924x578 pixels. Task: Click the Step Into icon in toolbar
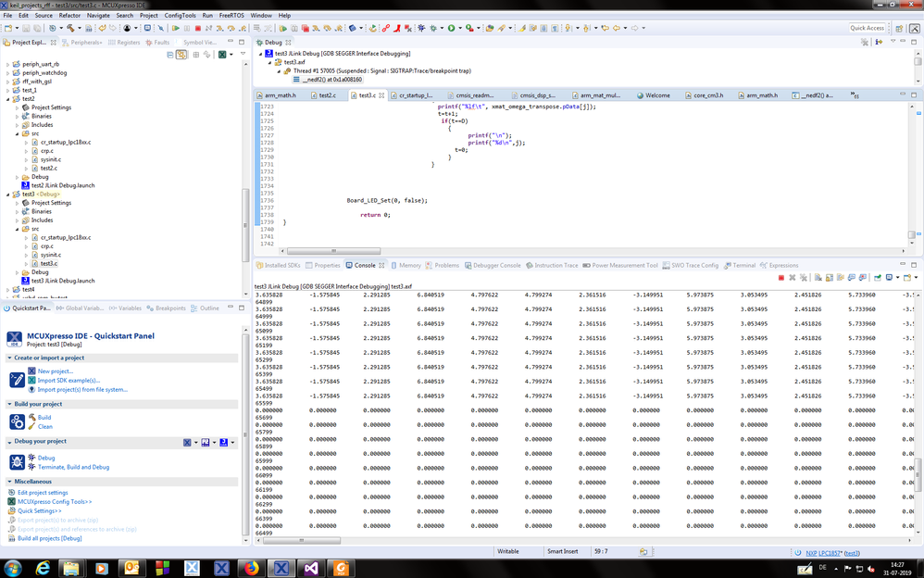click(x=219, y=28)
